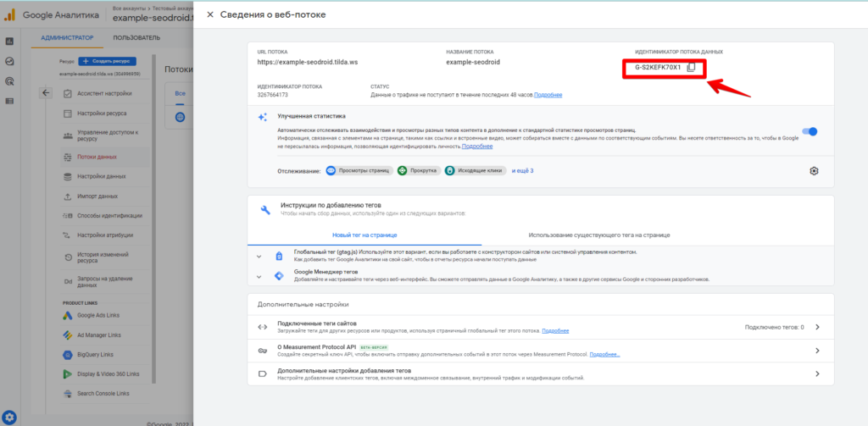Click the Google Analytics logo

(x=10, y=14)
